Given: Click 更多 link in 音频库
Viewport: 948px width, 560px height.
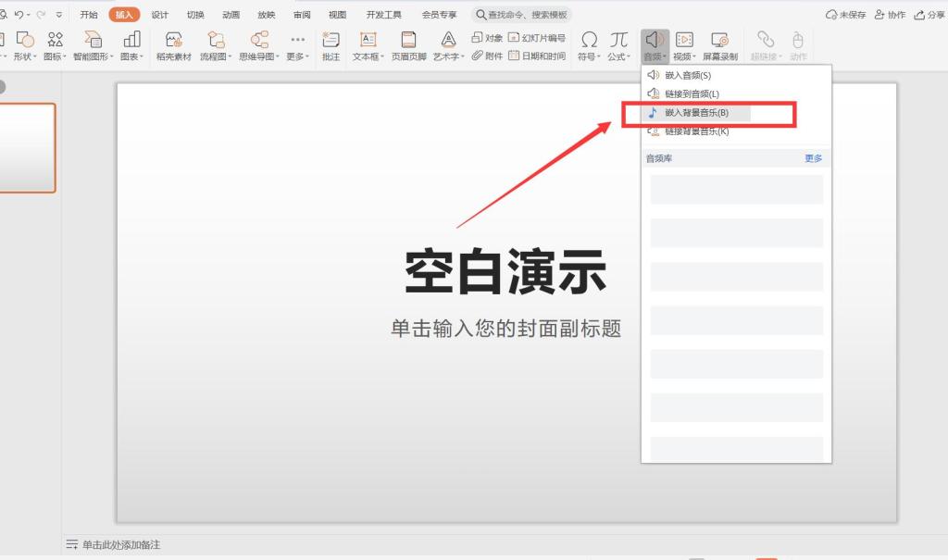Looking at the screenshot, I should click(813, 158).
